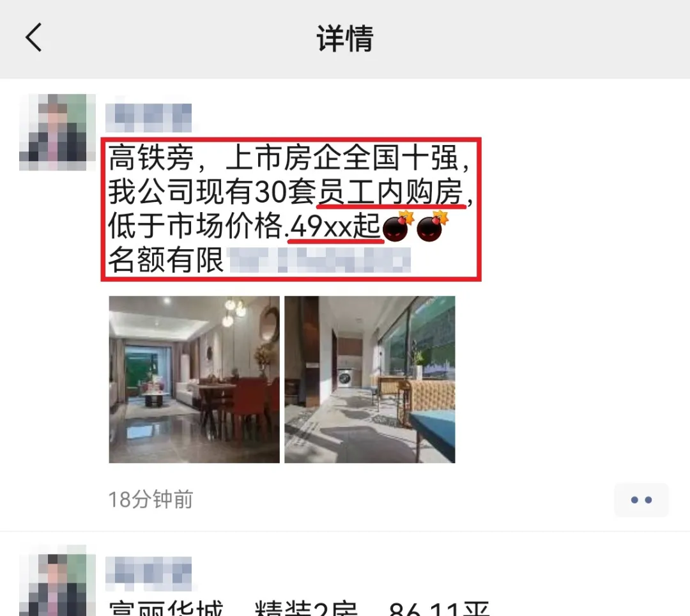Tap the first bomb emoji
Viewport: 690px width, 616px height.
(x=398, y=227)
